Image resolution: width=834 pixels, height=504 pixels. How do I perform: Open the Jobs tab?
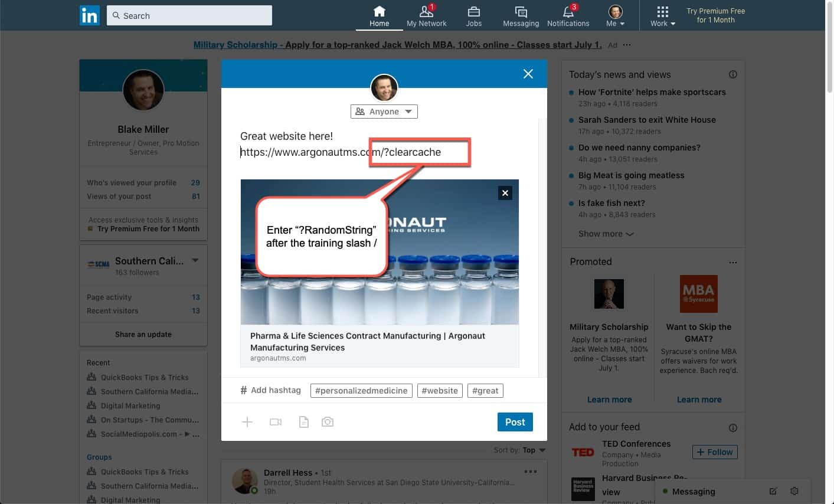(473, 17)
